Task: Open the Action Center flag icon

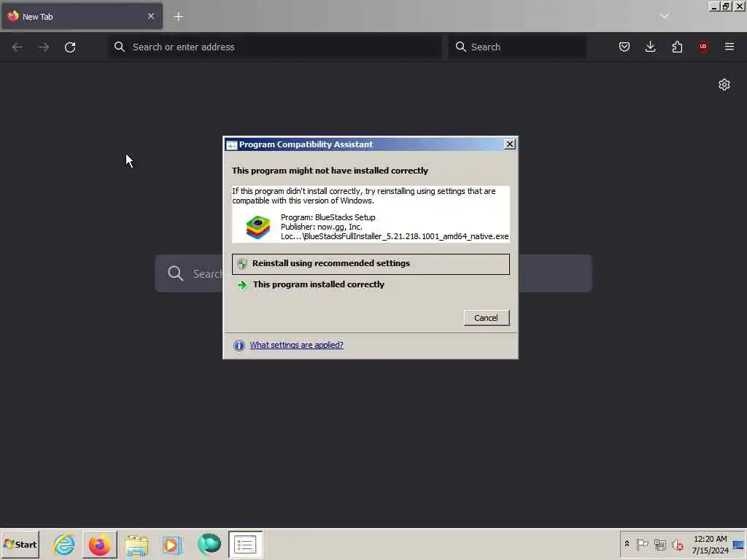Action: click(x=642, y=544)
